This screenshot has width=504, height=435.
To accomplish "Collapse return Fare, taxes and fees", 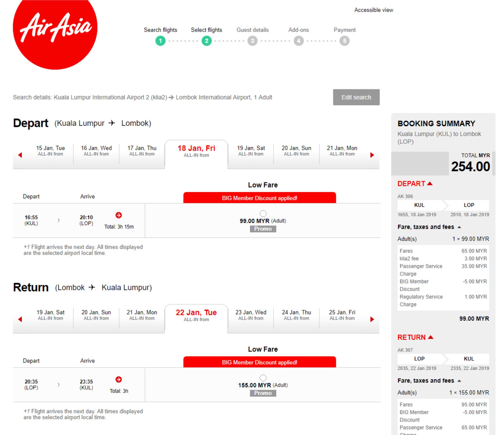I will pos(429,380).
